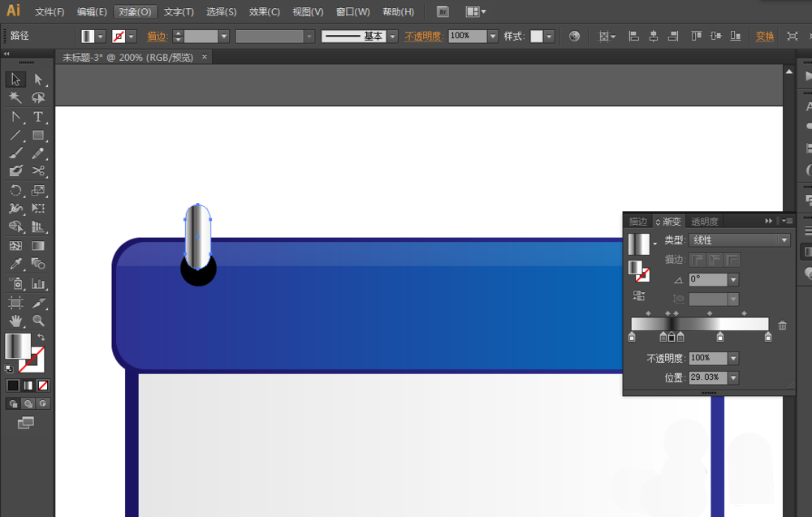
Task: Select the Column Graph tool
Action: (x=38, y=283)
